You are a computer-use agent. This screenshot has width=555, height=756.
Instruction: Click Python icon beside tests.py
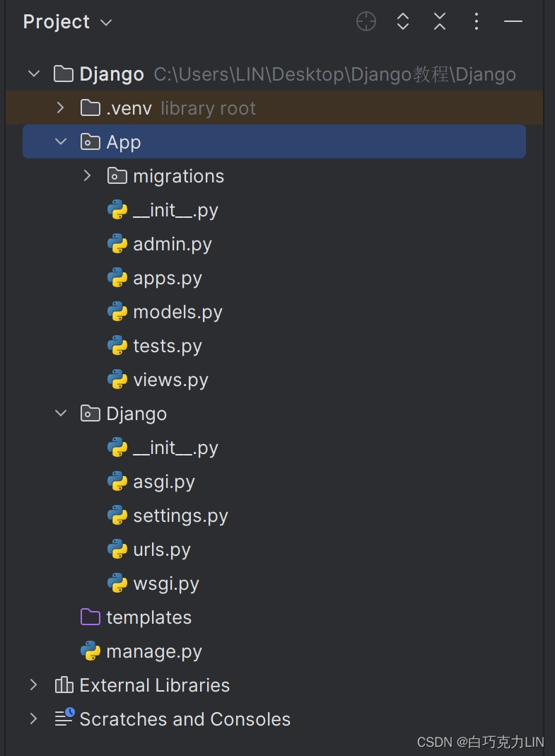[117, 346]
